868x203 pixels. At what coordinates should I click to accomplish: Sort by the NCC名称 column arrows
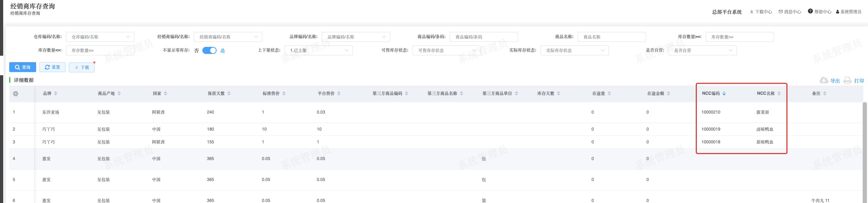point(779,93)
